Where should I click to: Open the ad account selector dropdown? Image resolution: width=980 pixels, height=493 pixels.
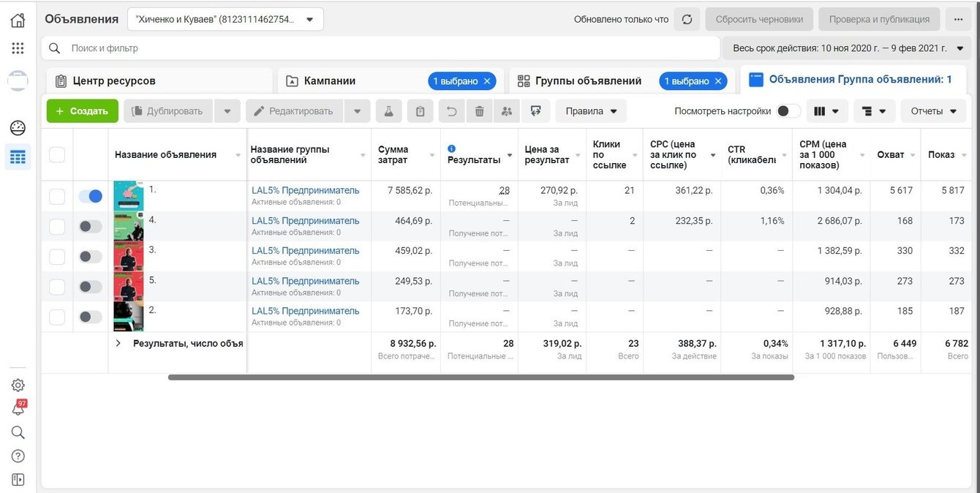click(x=225, y=20)
